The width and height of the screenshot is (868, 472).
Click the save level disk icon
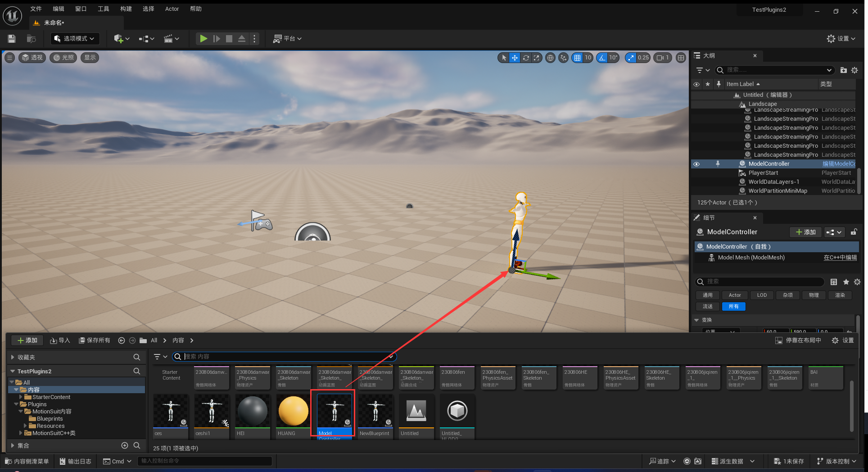12,39
